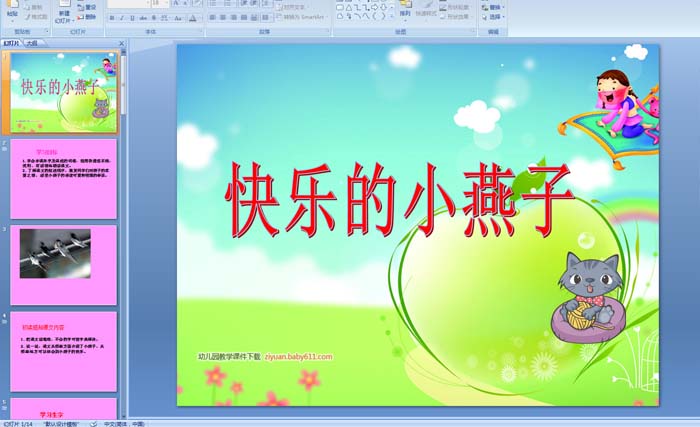Select slide 1 thumbnail 快乐的小燕子
The image size is (700, 427).
(x=64, y=92)
